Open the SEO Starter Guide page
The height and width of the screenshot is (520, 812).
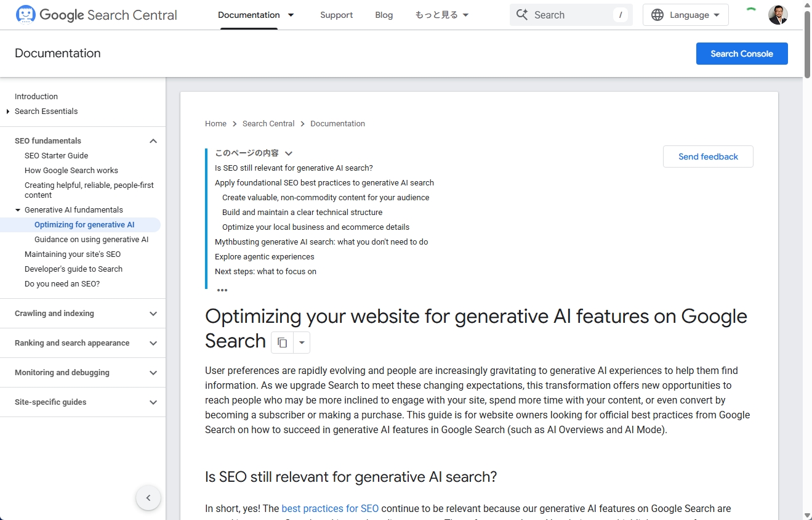click(57, 156)
